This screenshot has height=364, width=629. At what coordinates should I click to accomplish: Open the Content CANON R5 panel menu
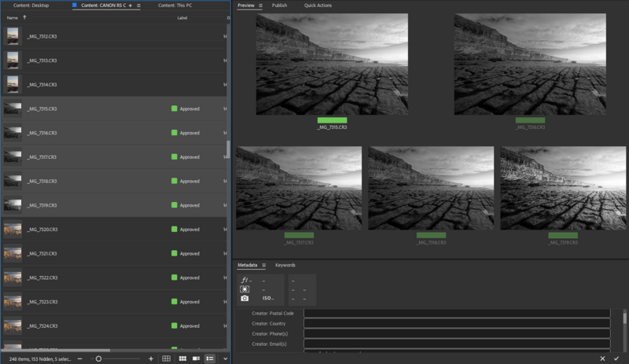click(139, 6)
